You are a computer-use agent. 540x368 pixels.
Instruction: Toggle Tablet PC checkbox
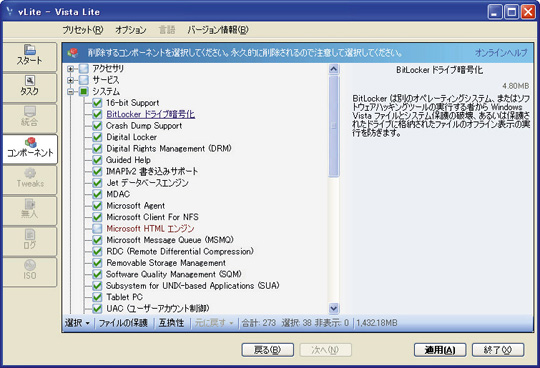pyautogui.click(x=97, y=297)
